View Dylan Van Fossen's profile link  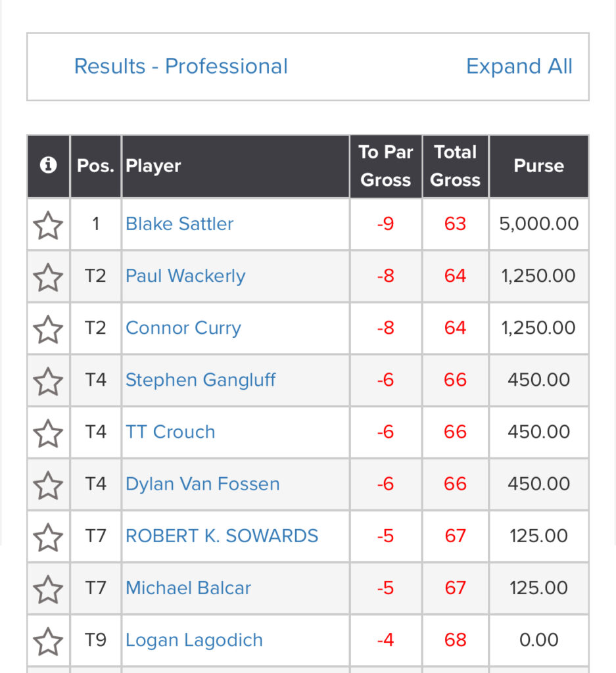click(202, 484)
